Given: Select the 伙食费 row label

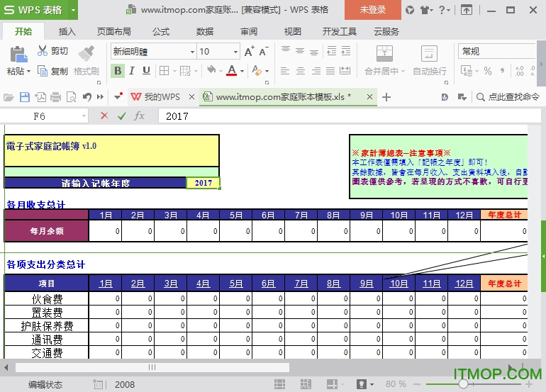Looking at the screenshot, I should (47, 299).
